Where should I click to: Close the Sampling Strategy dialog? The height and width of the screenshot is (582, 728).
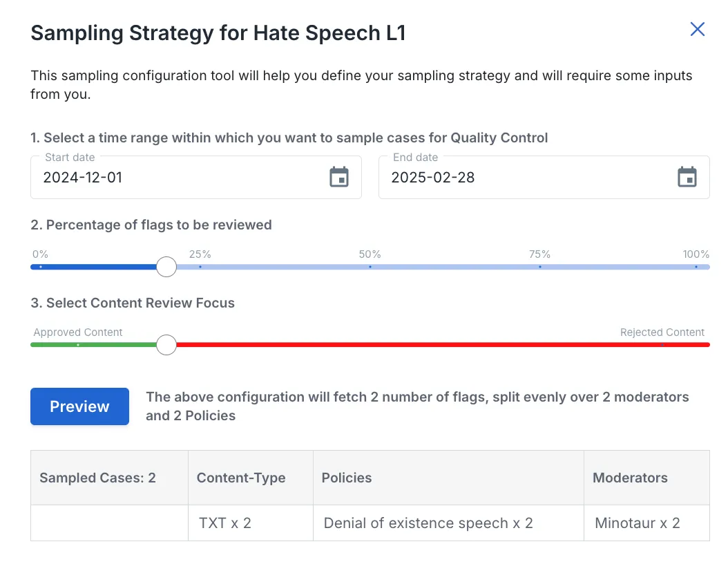(698, 29)
